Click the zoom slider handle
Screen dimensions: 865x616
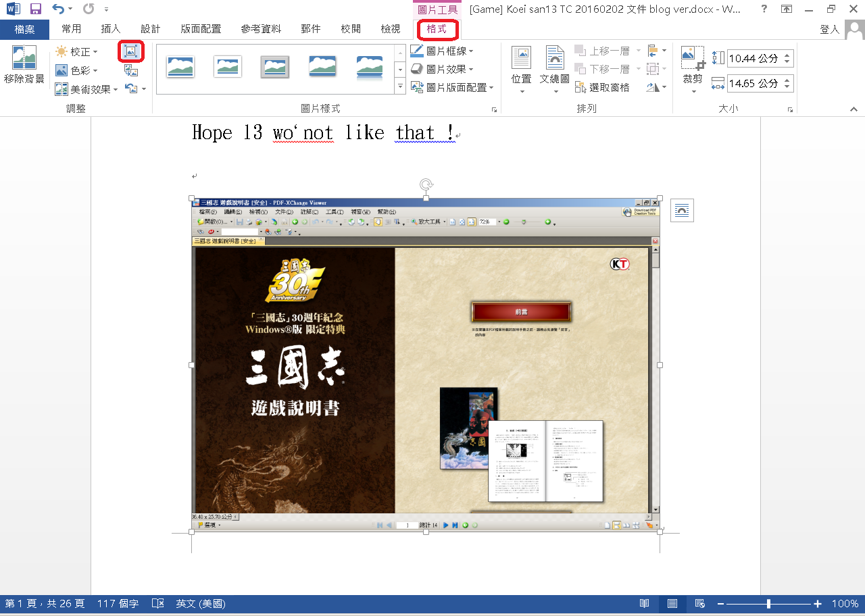pos(768,603)
